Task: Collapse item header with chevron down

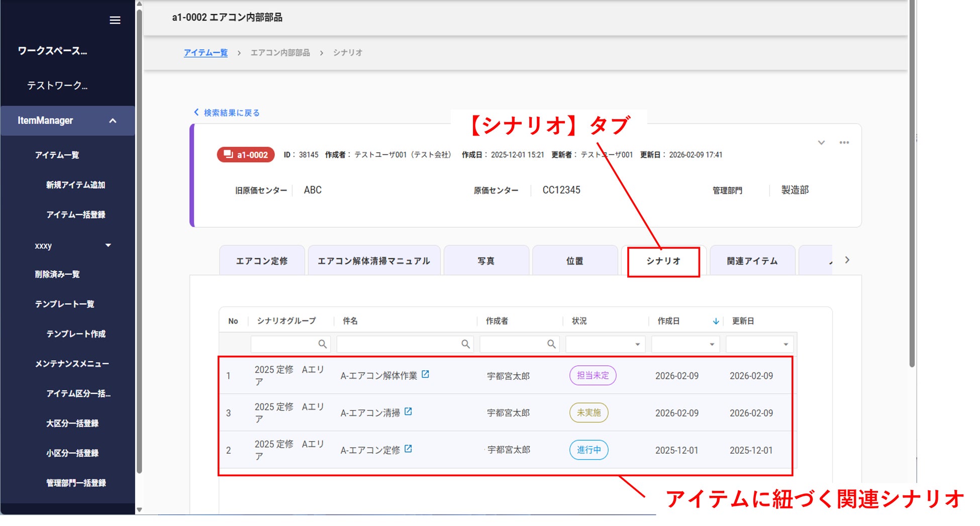Action: click(x=821, y=143)
